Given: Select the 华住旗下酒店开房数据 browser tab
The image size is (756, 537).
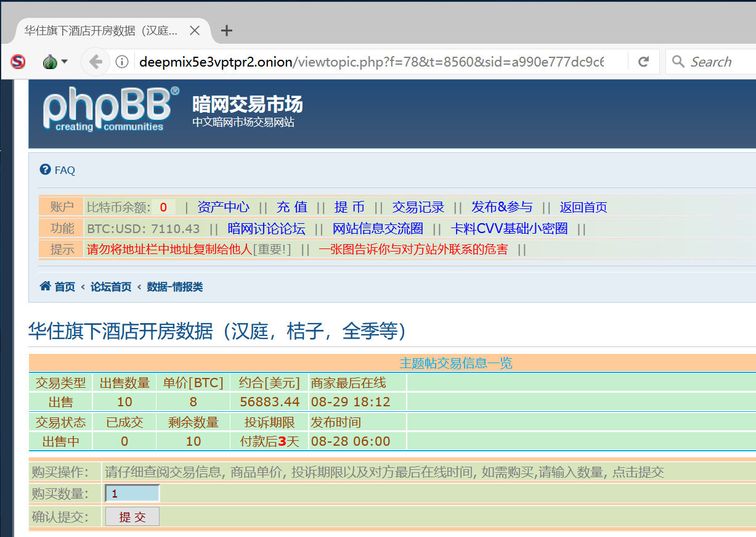Looking at the screenshot, I should pos(113,30).
